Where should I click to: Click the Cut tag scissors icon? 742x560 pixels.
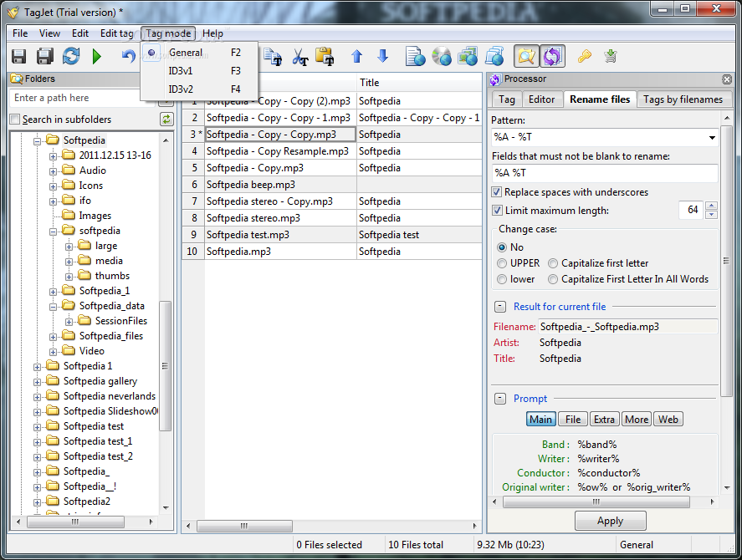[300, 57]
